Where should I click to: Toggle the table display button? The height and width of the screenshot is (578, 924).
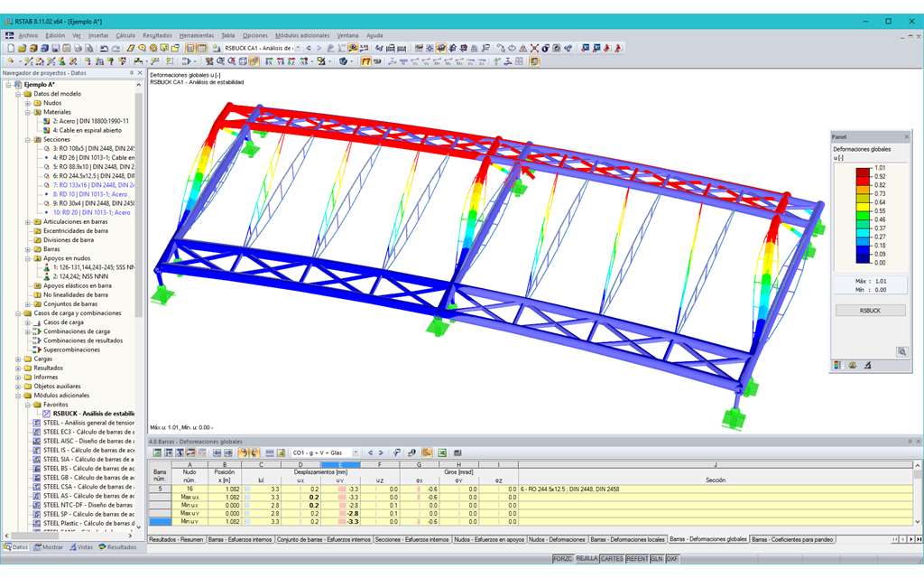(x=201, y=49)
